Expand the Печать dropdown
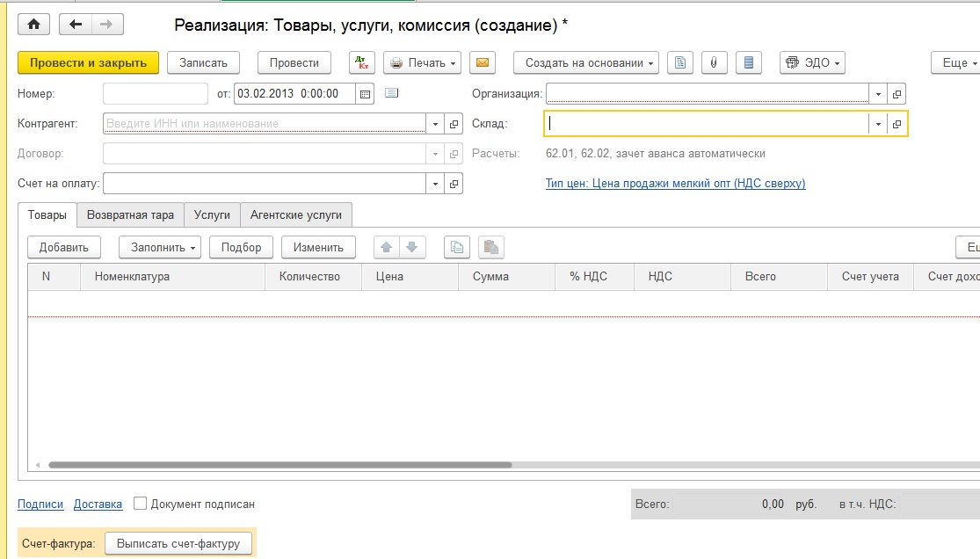This screenshot has height=559, width=980. [423, 62]
